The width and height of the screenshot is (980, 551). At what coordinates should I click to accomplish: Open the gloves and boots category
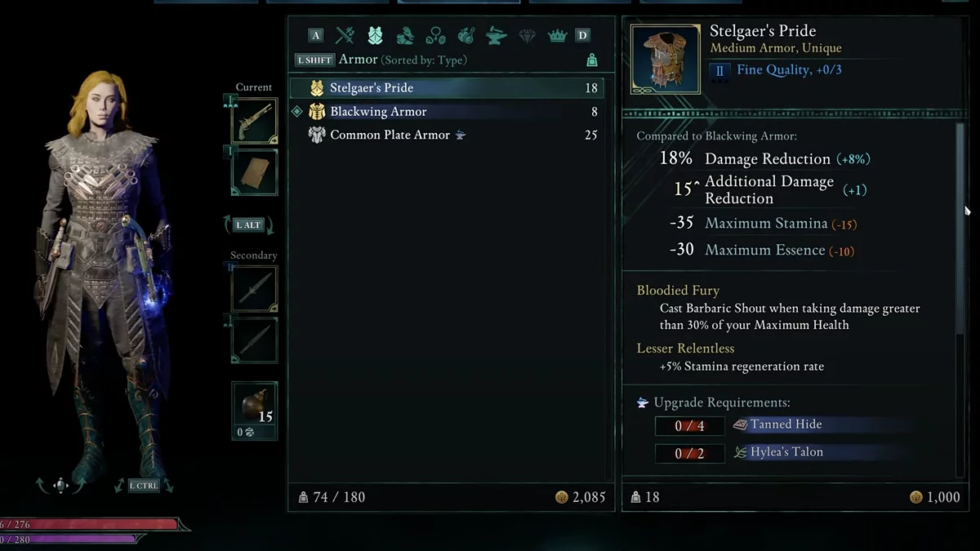(x=405, y=35)
